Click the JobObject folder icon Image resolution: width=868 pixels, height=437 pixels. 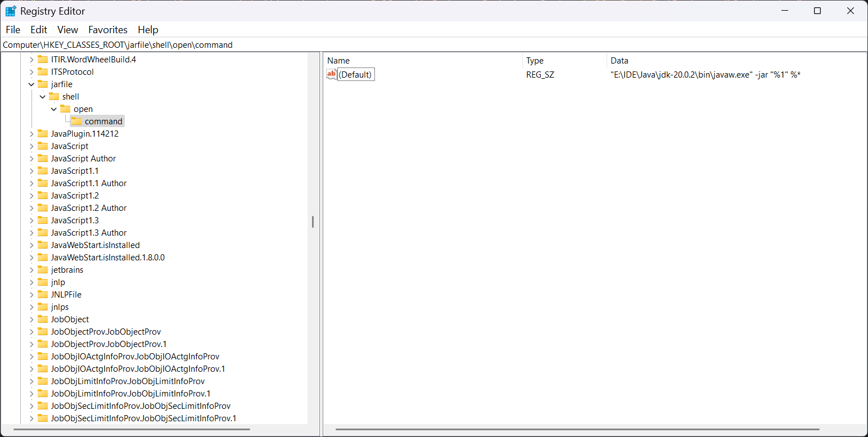43,319
